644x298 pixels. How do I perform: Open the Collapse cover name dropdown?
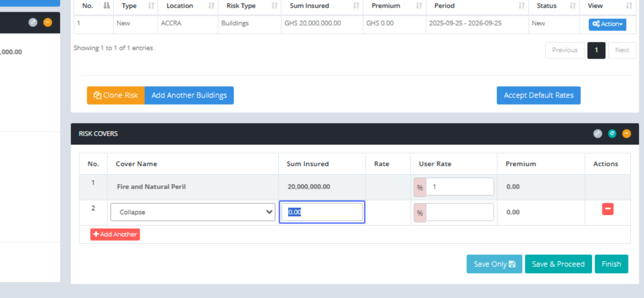(x=192, y=212)
